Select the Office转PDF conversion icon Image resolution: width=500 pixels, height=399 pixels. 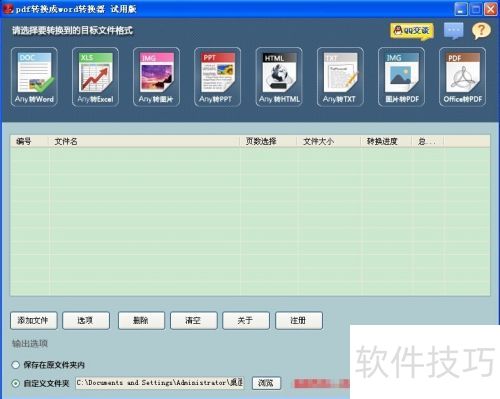[462, 77]
